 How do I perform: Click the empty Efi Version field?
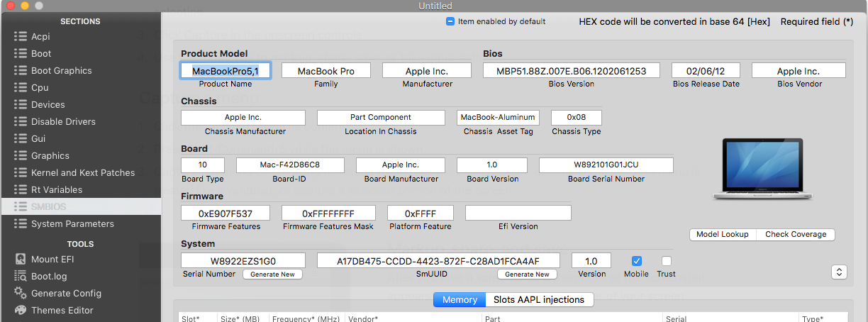click(x=518, y=213)
